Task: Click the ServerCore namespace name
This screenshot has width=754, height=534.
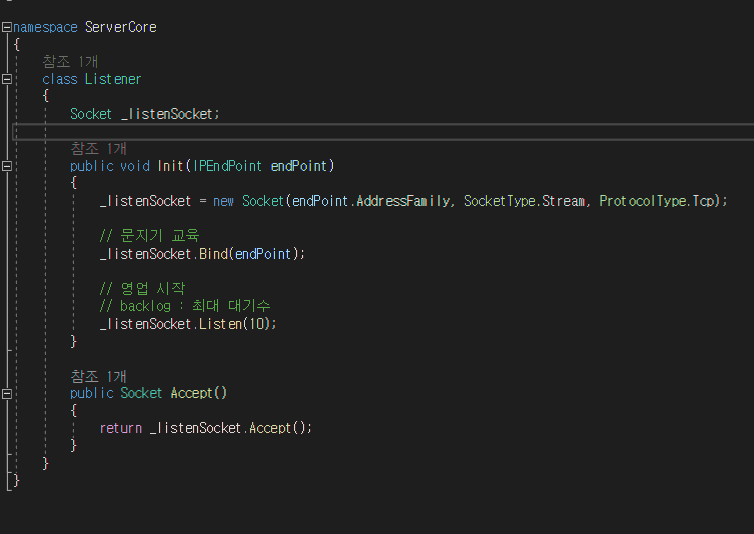Action: point(121,27)
